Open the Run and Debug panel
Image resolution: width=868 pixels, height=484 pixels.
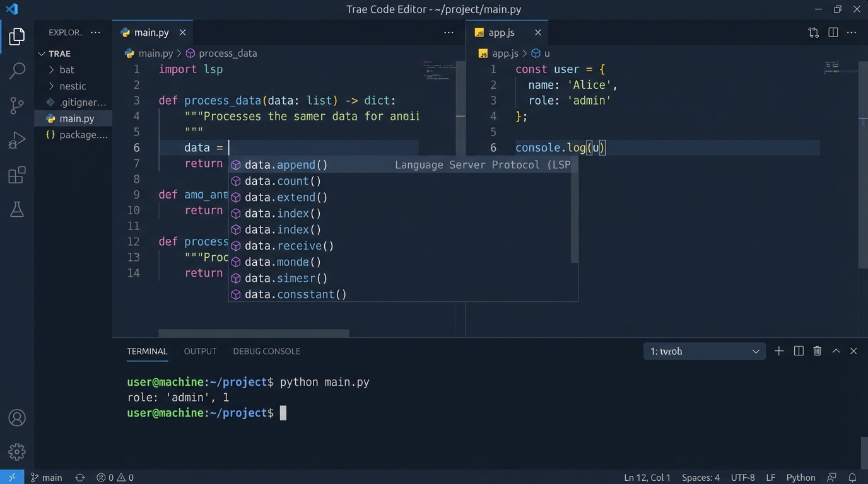pos(16,140)
